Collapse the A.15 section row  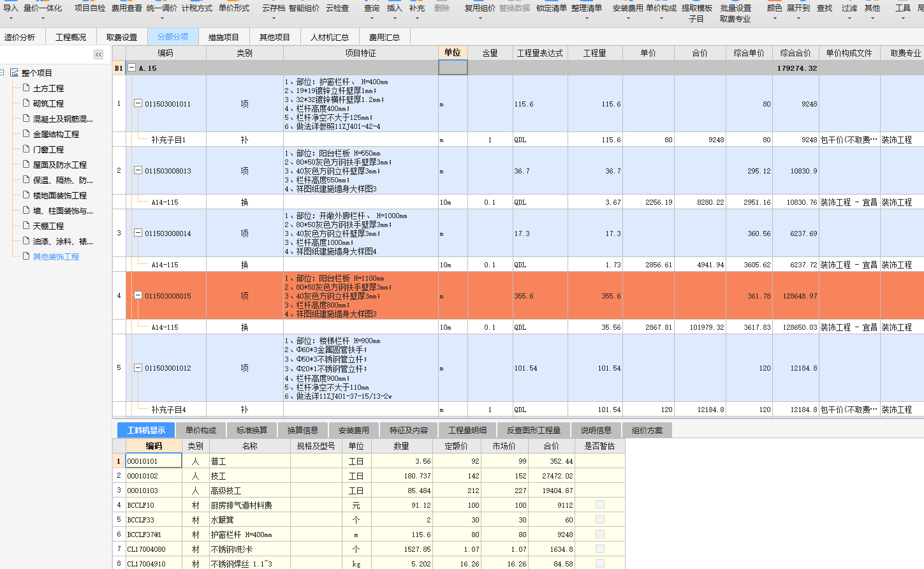[x=132, y=68]
